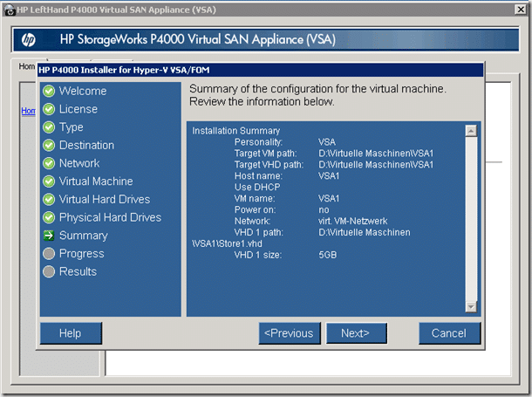Click the Destination step green check icon
The height and width of the screenshot is (397, 532).
49,145
